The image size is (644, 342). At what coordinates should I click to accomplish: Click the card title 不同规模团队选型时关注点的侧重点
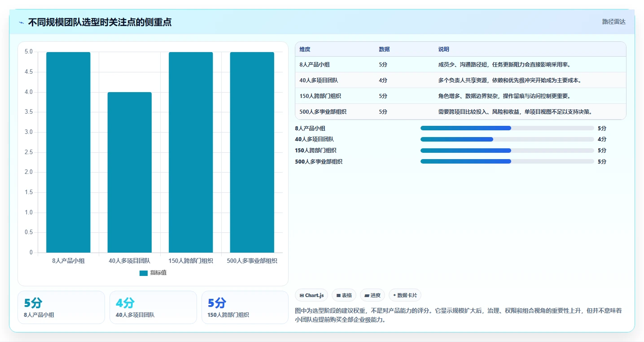pos(100,22)
